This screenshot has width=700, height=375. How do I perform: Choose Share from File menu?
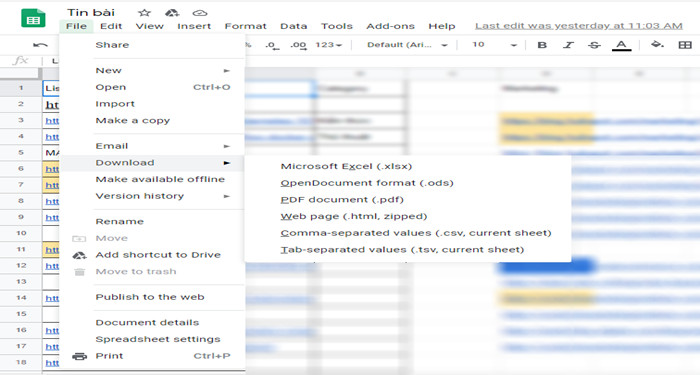click(152, 45)
